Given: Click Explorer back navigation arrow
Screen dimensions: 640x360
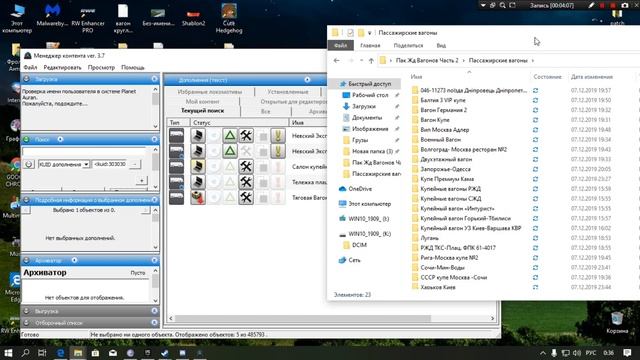Looking at the screenshot, I should pos(336,60).
